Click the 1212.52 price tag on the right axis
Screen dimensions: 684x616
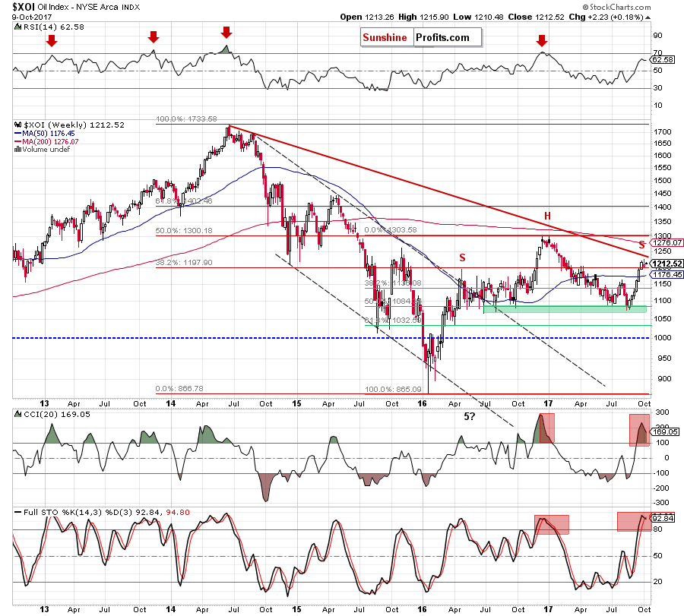point(667,264)
